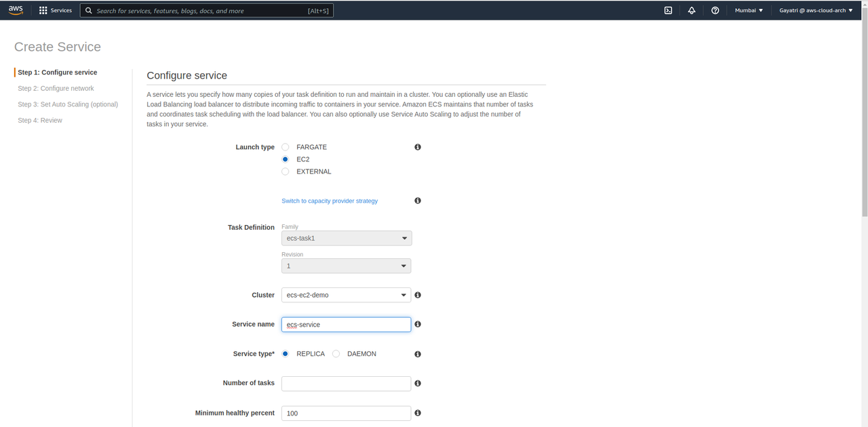Open the Gayatri account menu
This screenshot has width=868, height=427.
coord(816,10)
